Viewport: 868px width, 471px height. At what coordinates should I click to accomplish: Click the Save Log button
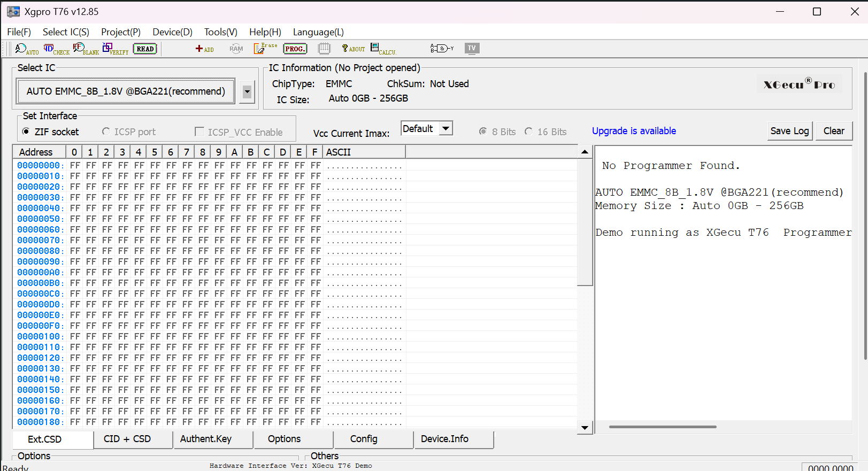coord(789,131)
